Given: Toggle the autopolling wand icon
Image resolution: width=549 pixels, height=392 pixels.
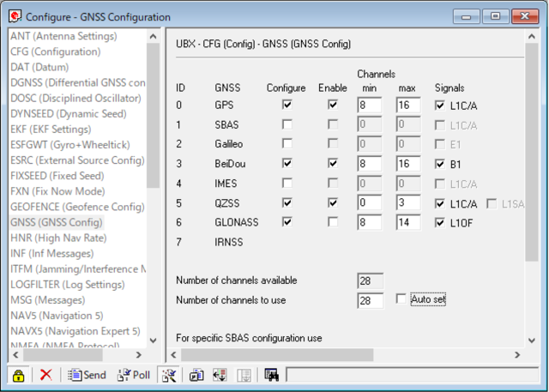Looking at the screenshot, I should click(x=168, y=375).
